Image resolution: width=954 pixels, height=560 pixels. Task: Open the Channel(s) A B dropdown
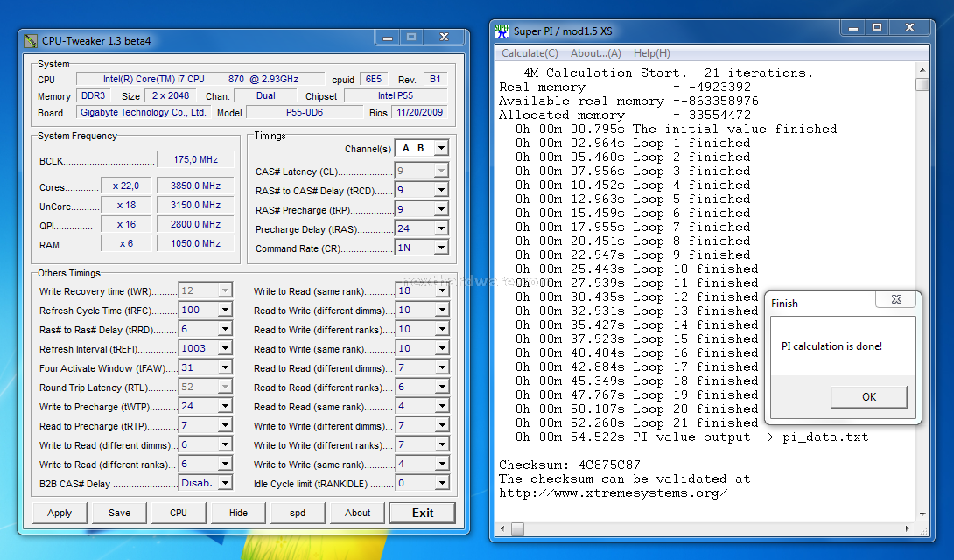[x=442, y=148]
